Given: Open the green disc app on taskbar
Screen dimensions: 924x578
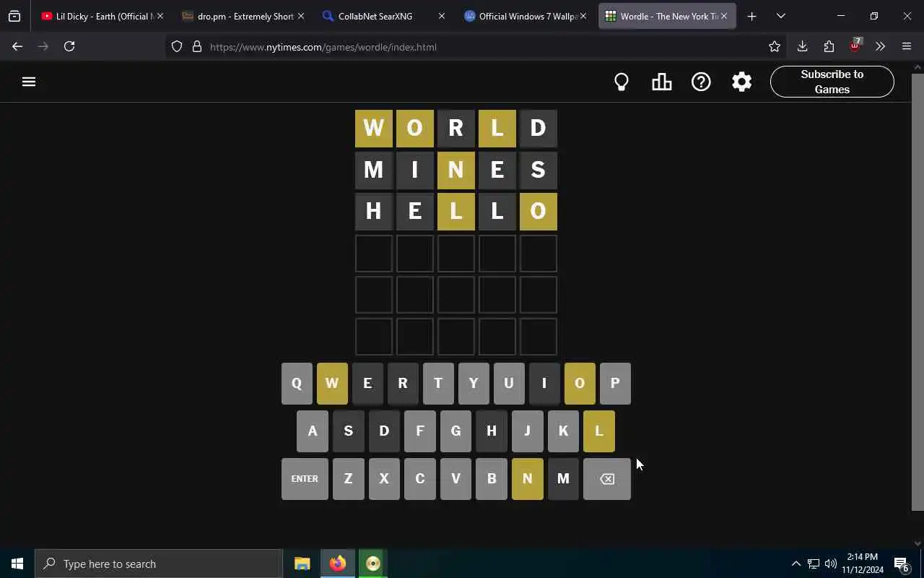Looking at the screenshot, I should click(x=372, y=564).
